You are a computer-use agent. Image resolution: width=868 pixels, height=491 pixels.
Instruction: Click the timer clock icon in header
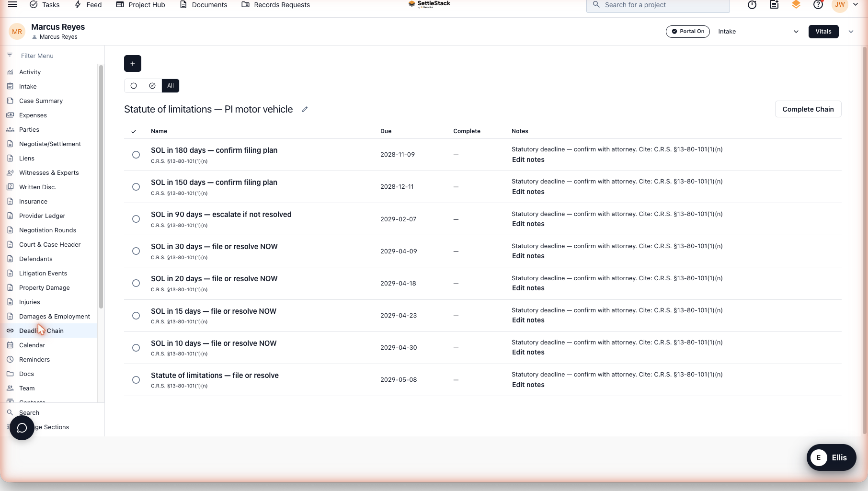[x=752, y=5]
